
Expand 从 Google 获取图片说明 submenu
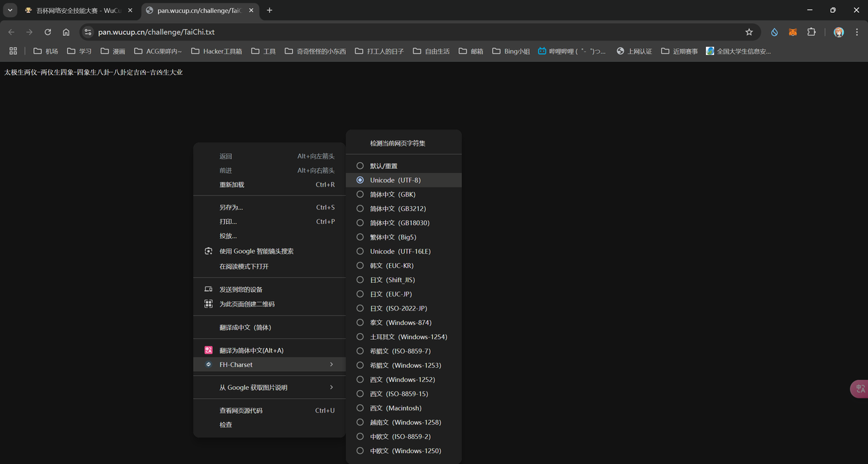pyautogui.click(x=269, y=387)
